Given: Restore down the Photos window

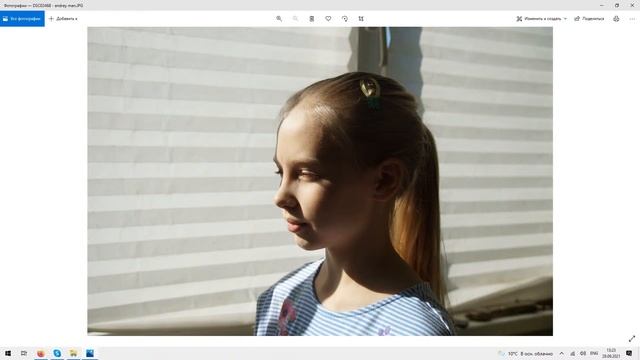Looking at the screenshot, I should click(x=617, y=5).
